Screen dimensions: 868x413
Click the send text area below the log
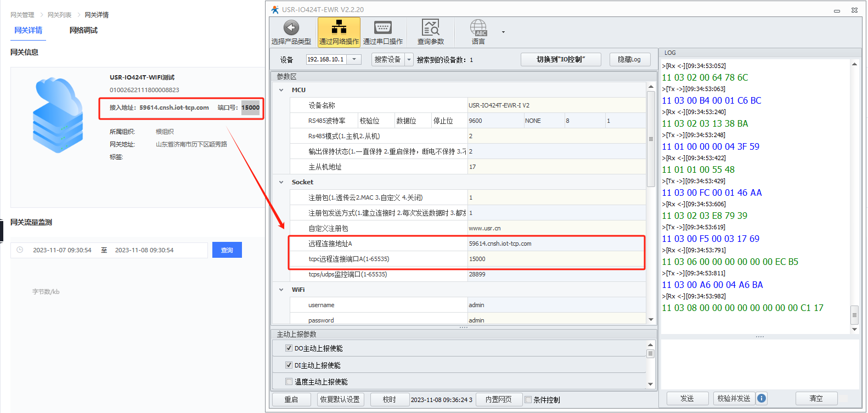pyautogui.click(x=760, y=364)
